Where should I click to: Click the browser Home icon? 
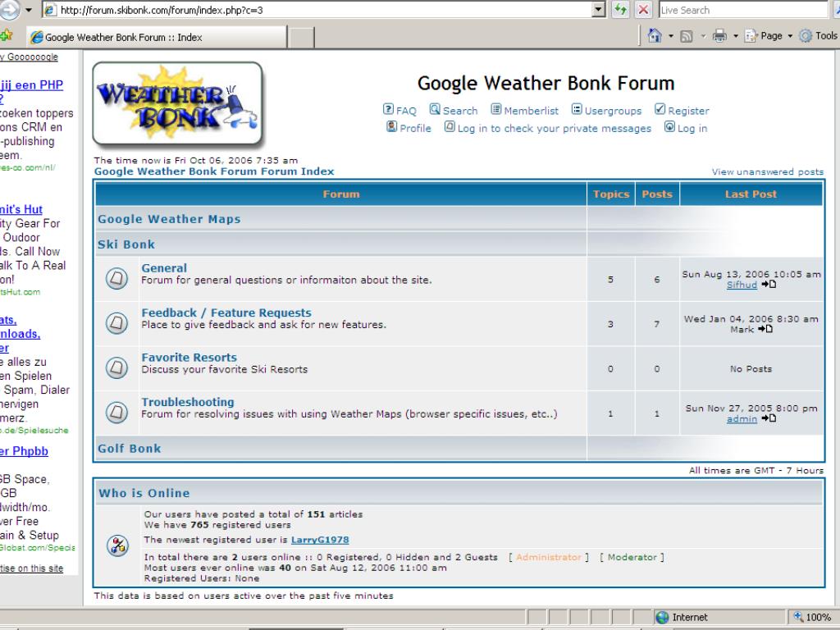pyautogui.click(x=654, y=35)
